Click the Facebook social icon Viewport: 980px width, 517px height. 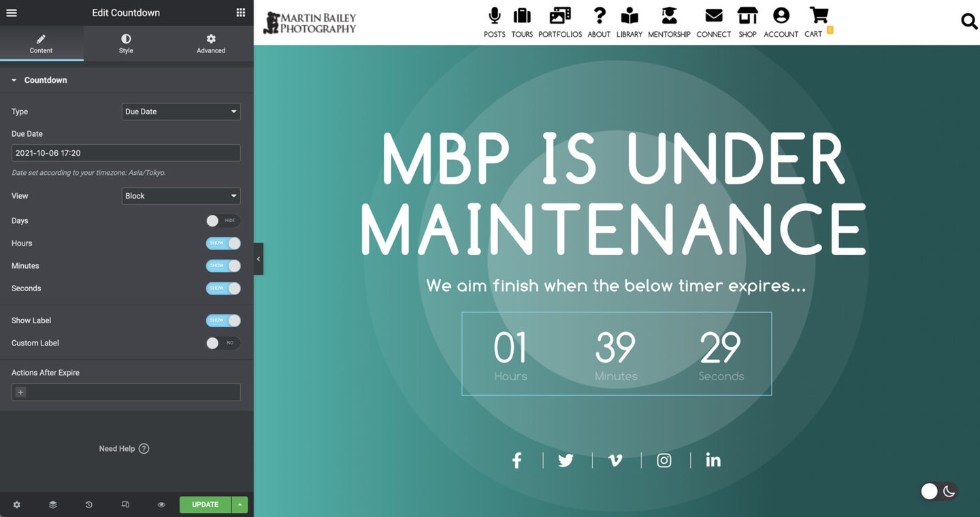(517, 461)
